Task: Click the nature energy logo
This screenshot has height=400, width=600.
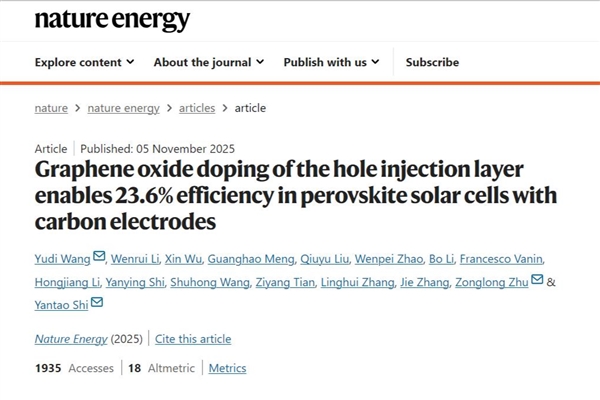Action: click(x=112, y=20)
